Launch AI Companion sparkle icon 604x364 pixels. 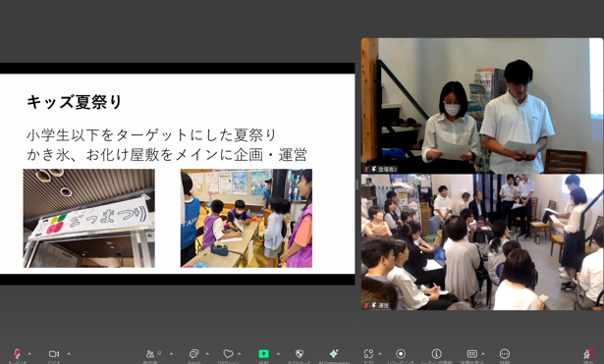[x=334, y=353]
